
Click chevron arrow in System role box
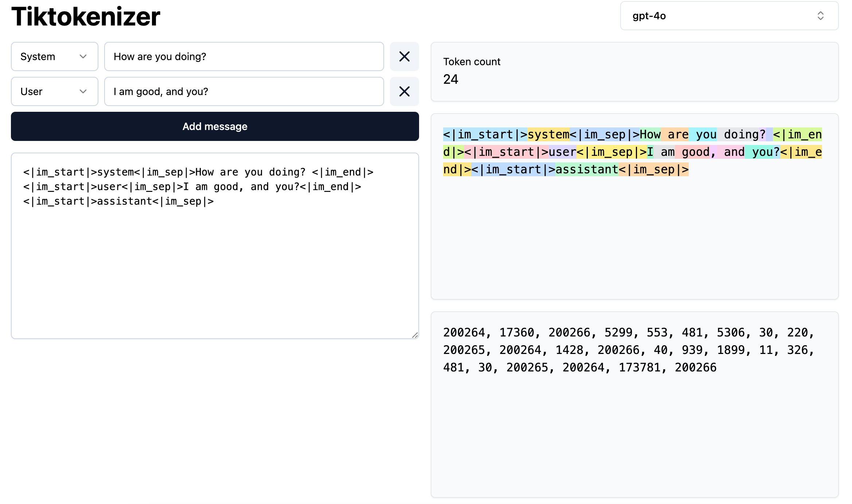[83, 56]
